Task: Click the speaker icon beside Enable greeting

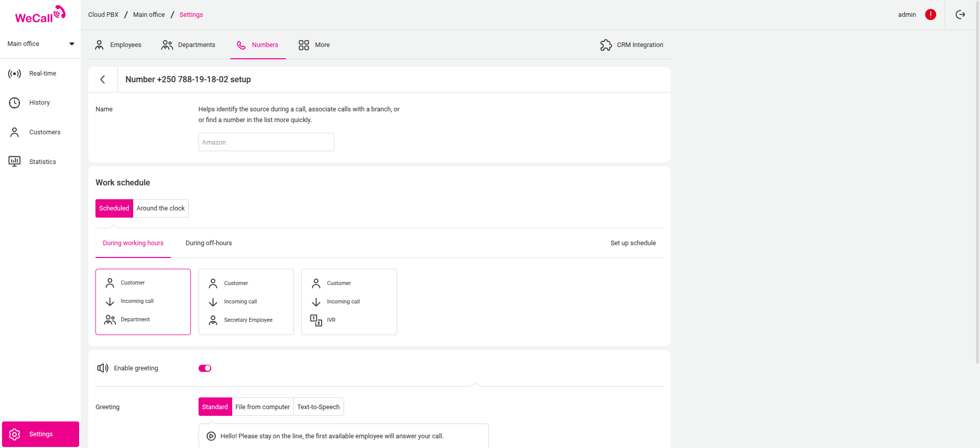Action: [x=103, y=368]
